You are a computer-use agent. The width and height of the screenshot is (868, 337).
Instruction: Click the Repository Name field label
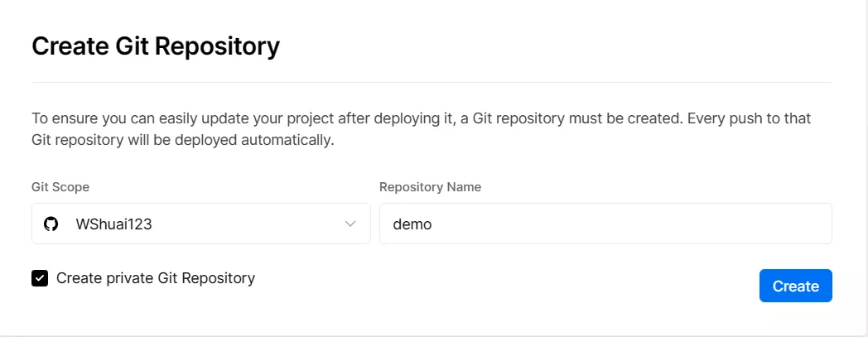(430, 187)
